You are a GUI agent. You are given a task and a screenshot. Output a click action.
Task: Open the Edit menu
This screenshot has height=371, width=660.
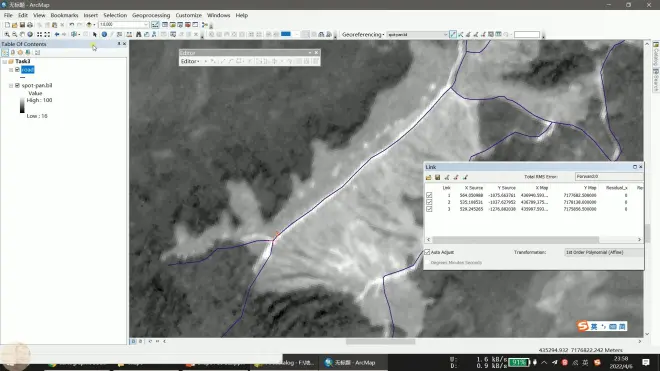coord(23,15)
